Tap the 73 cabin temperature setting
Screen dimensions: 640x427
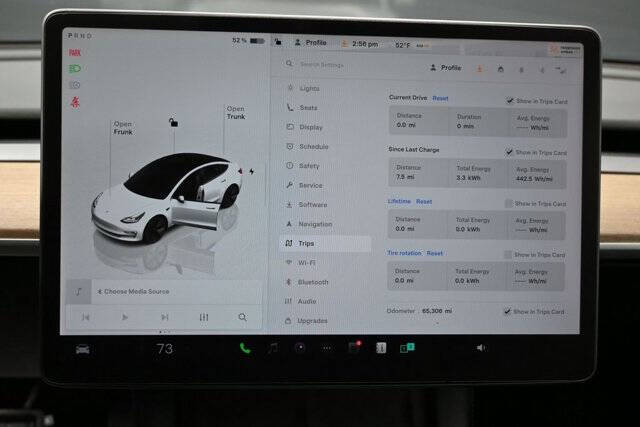165,349
